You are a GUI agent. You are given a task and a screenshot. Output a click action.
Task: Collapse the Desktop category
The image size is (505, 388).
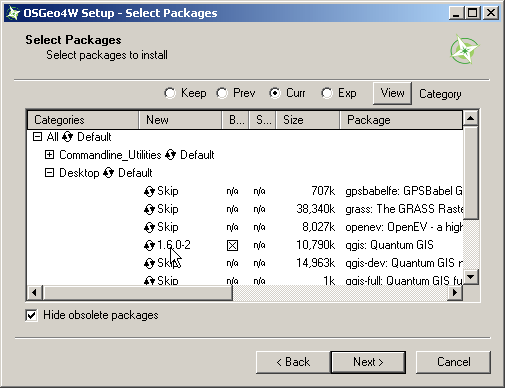tap(49, 173)
